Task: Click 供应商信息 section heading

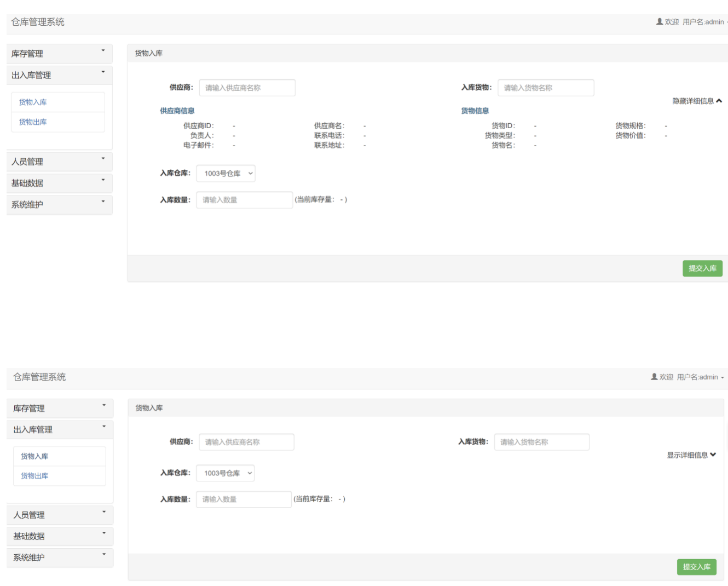Action: pos(177,111)
